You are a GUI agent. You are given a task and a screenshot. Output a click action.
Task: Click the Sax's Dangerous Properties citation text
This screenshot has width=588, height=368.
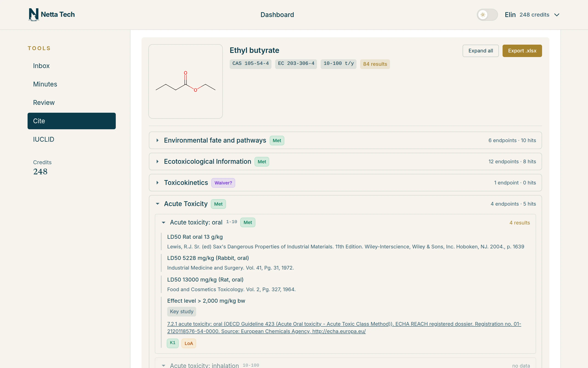(x=345, y=247)
